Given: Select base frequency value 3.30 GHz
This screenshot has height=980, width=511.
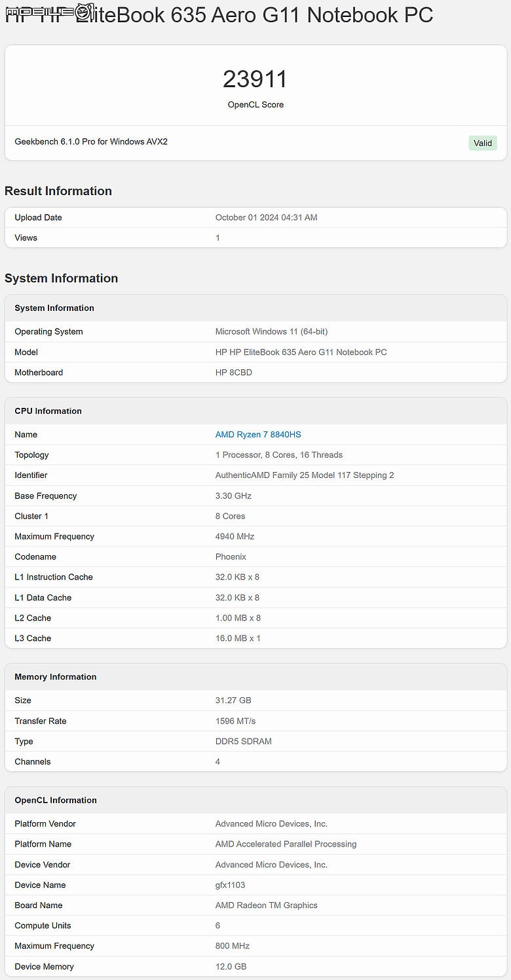Looking at the screenshot, I should pos(233,496).
